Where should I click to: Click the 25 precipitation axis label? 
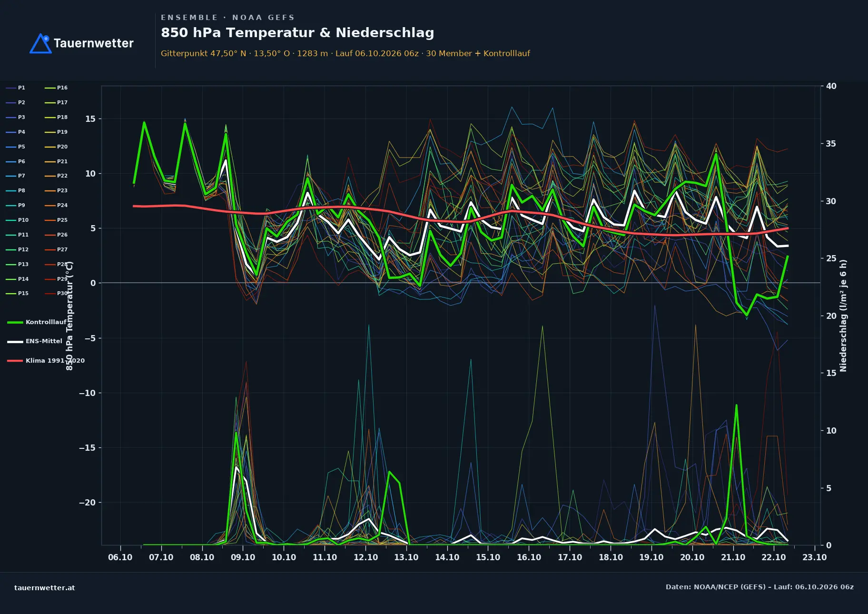831,258
